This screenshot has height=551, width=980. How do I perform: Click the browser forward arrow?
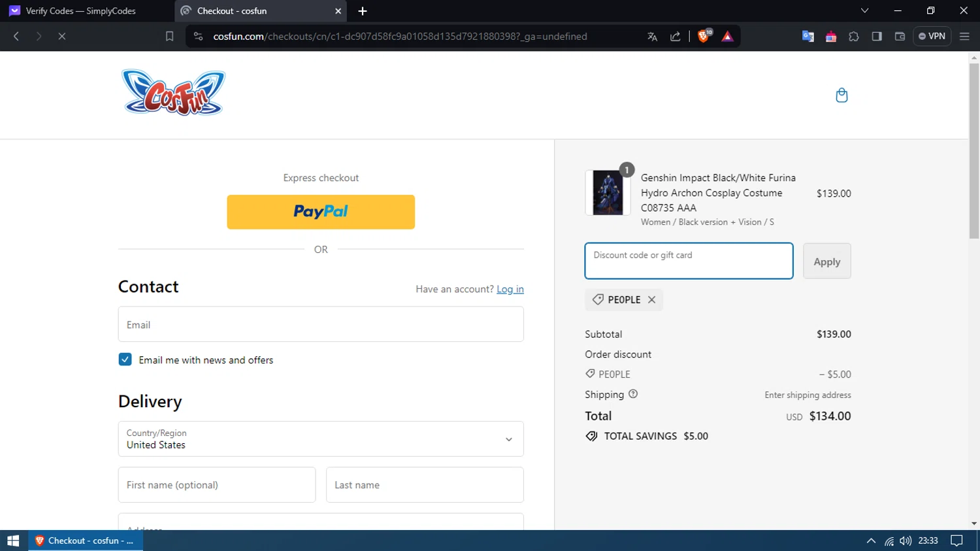coord(39,37)
